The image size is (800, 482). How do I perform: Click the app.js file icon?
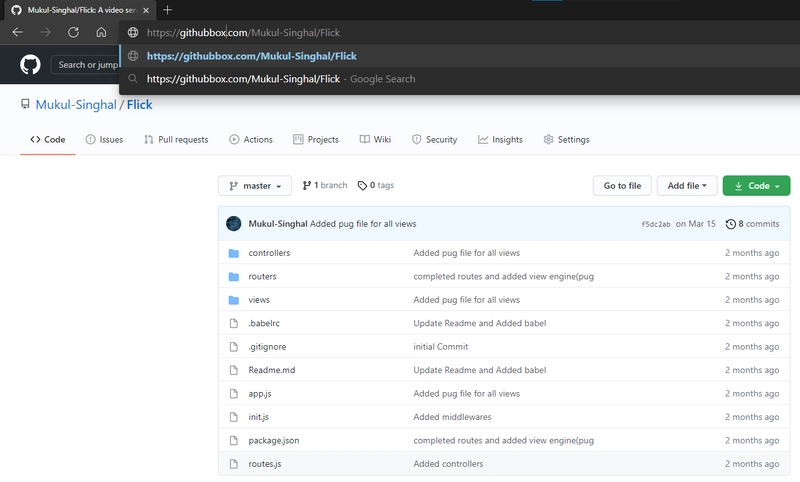click(234, 394)
